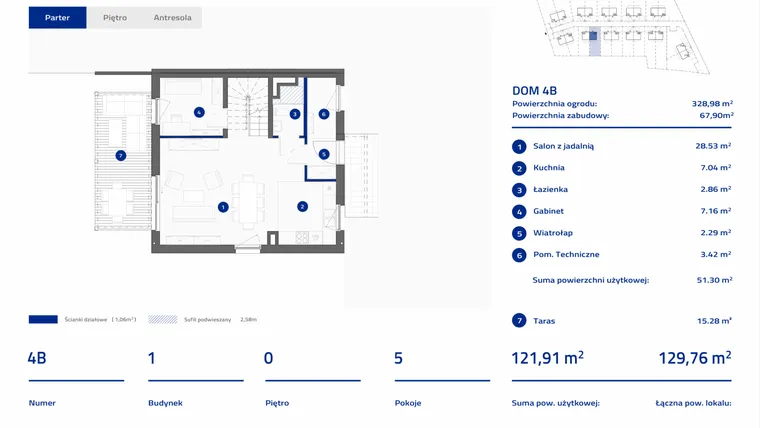The height and width of the screenshot is (428, 760).
Task: Click the 7.04 m² area value
Action: [x=715, y=168]
